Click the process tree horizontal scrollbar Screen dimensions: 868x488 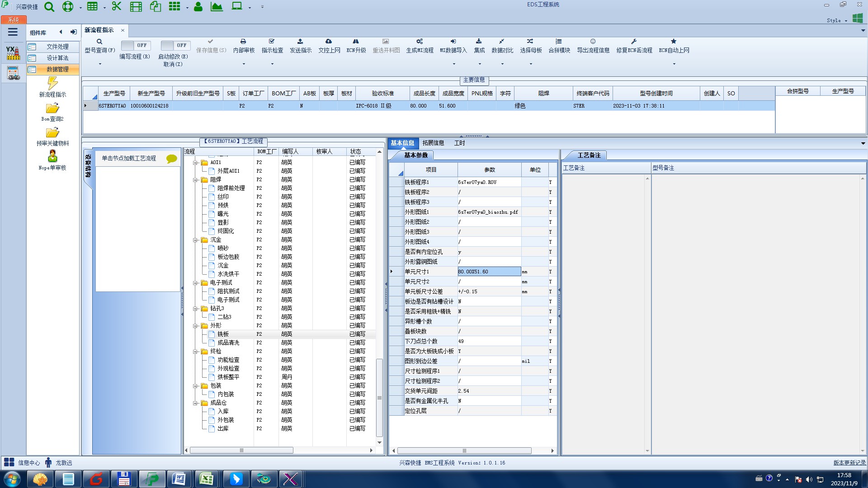[x=241, y=450]
